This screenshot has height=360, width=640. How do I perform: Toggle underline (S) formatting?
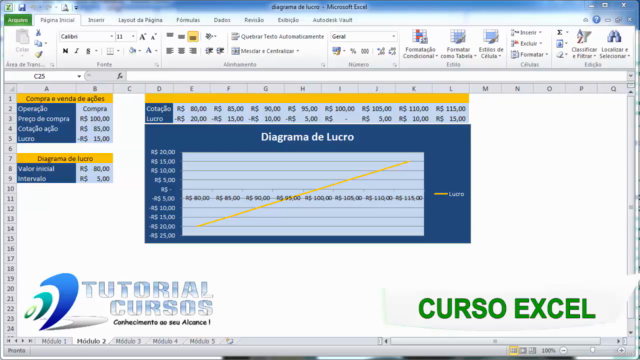(88, 51)
